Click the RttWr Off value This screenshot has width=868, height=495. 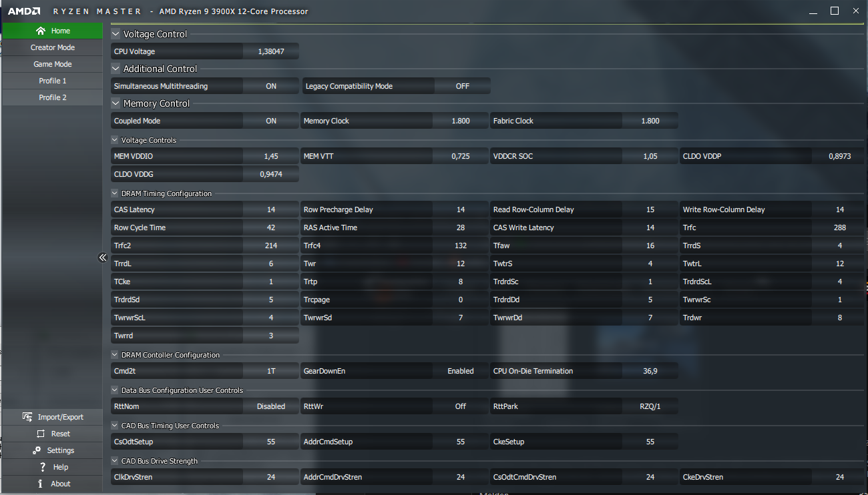point(461,406)
